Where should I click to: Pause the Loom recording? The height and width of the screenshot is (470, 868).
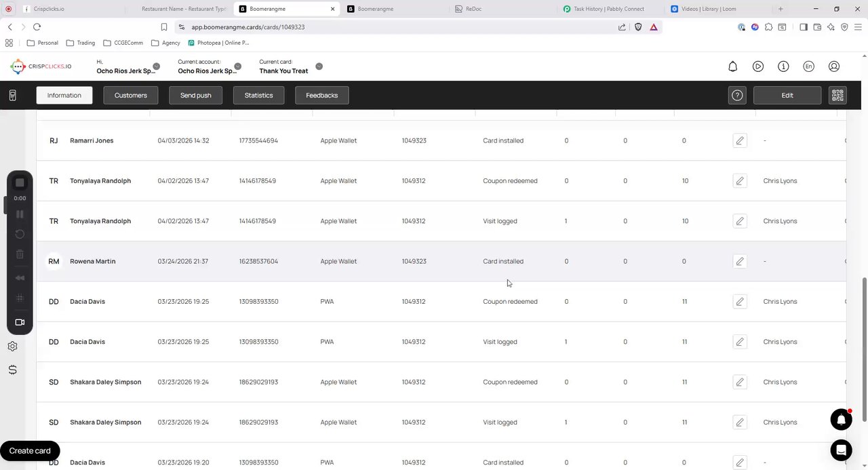click(x=20, y=214)
